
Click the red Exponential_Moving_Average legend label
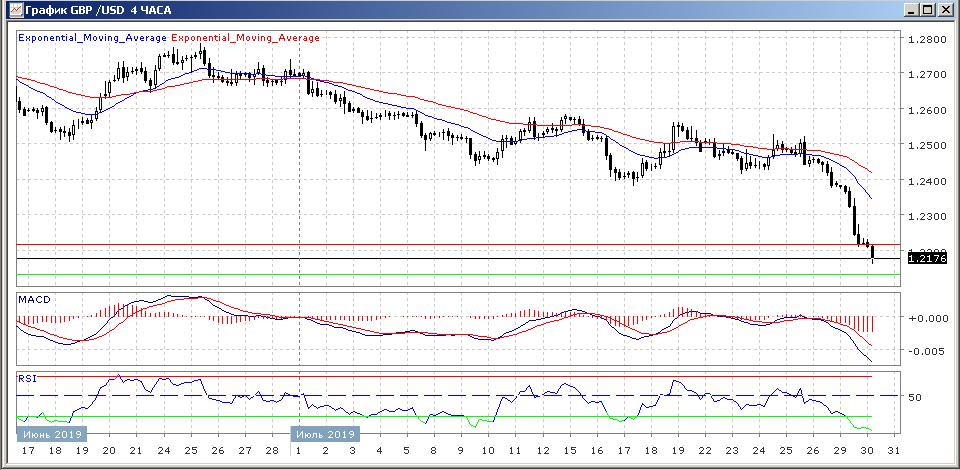click(x=246, y=38)
